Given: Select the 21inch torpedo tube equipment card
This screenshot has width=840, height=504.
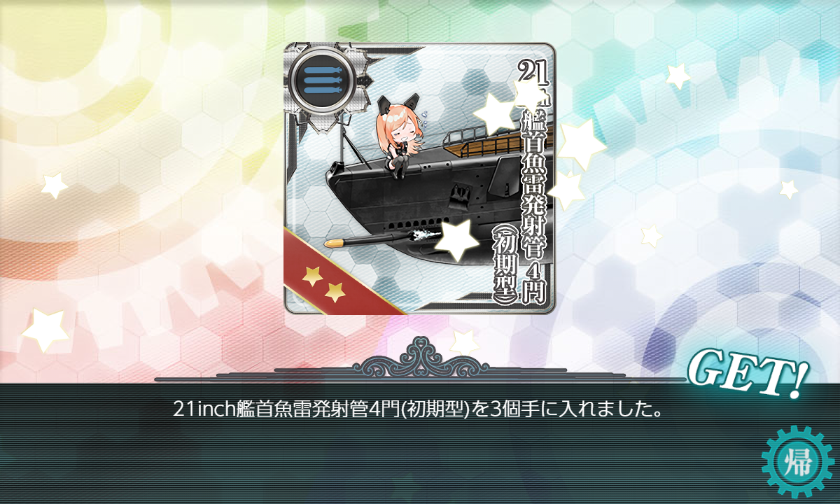Looking at the screenshot, I should [419, 178].
